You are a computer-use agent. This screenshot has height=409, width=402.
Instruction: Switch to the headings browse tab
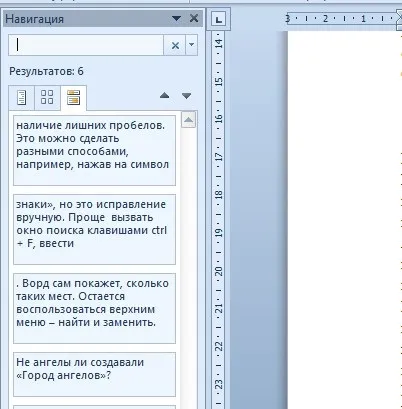click(22, 98)
